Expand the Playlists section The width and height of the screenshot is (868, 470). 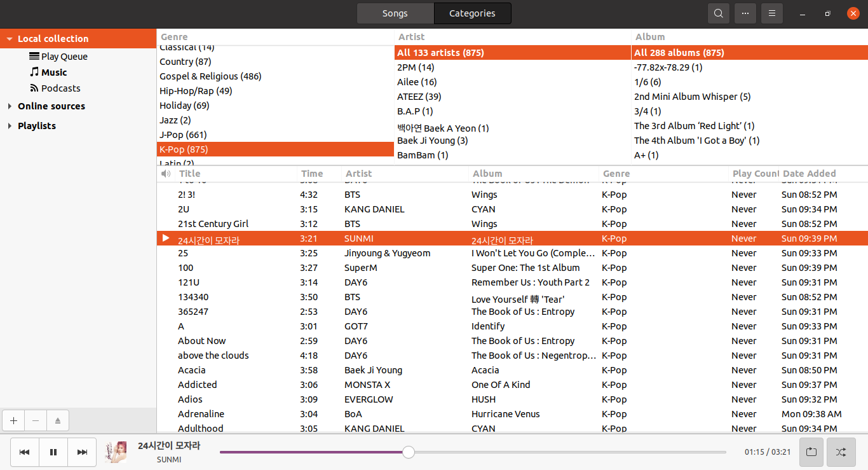tap(10, 126)
